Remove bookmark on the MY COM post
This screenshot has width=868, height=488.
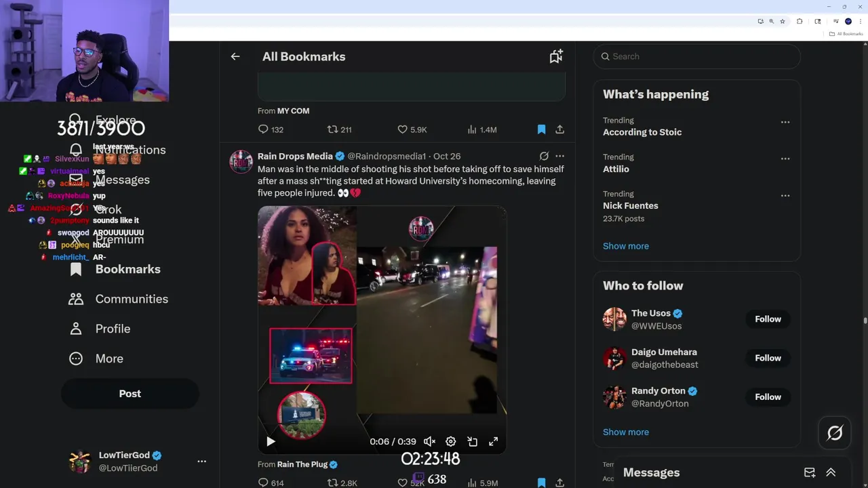tap(541, 129)
